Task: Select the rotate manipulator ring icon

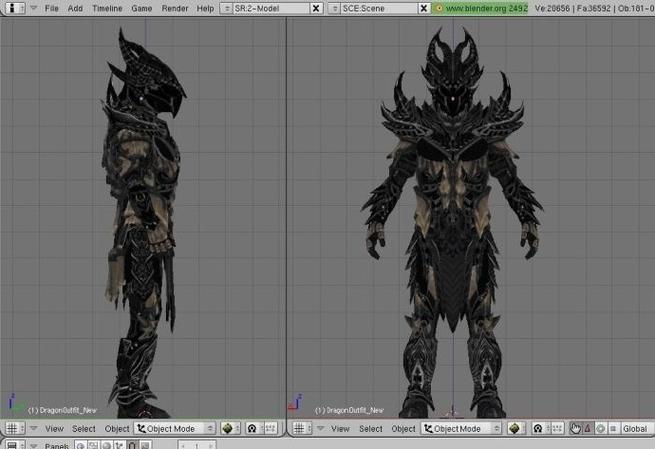Action: click(601, 429)
